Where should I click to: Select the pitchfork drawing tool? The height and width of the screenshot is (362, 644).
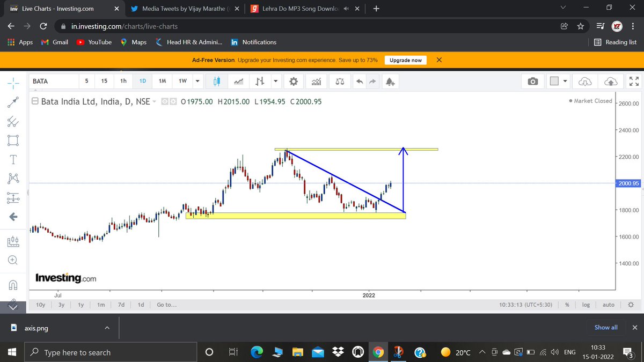(x=13, y=121)
